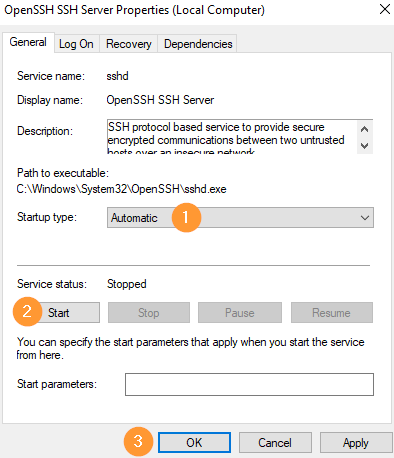Switch to the General tab
Image resolution: width=394 pixels, height=458 pixels.
tap(28, 42)
